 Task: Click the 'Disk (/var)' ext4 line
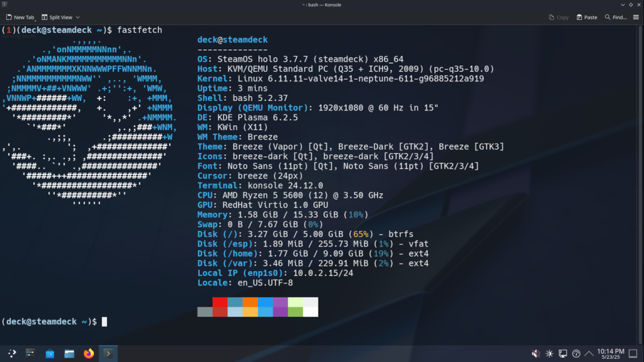pos(313,263)
